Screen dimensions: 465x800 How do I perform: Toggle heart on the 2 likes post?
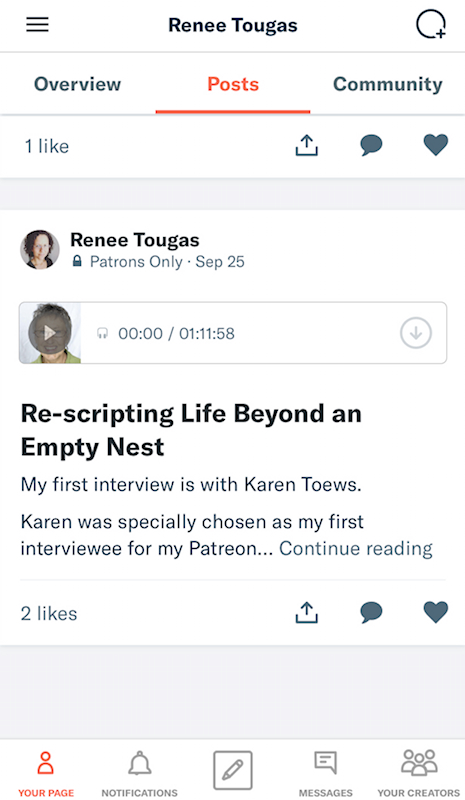[x=436, y=612]
